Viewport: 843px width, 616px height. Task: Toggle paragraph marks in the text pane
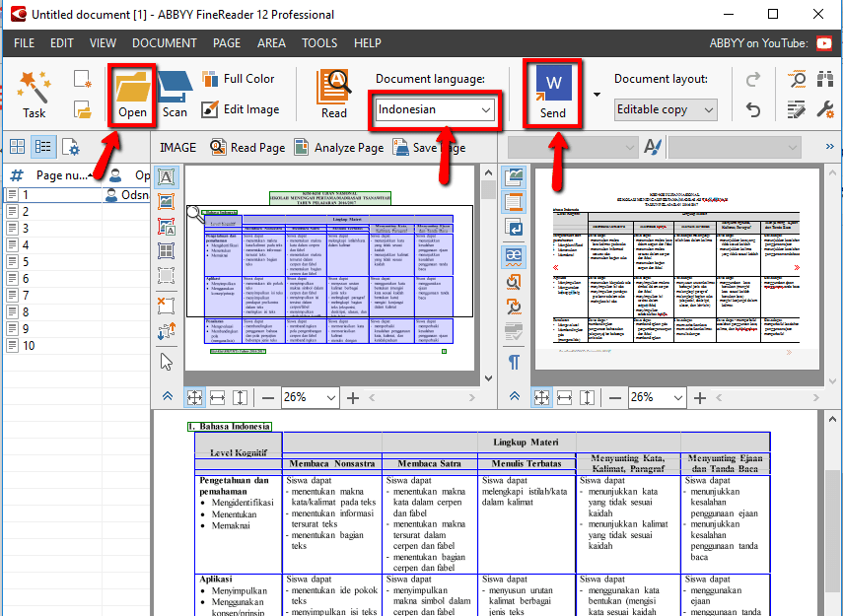coord(513,361)
